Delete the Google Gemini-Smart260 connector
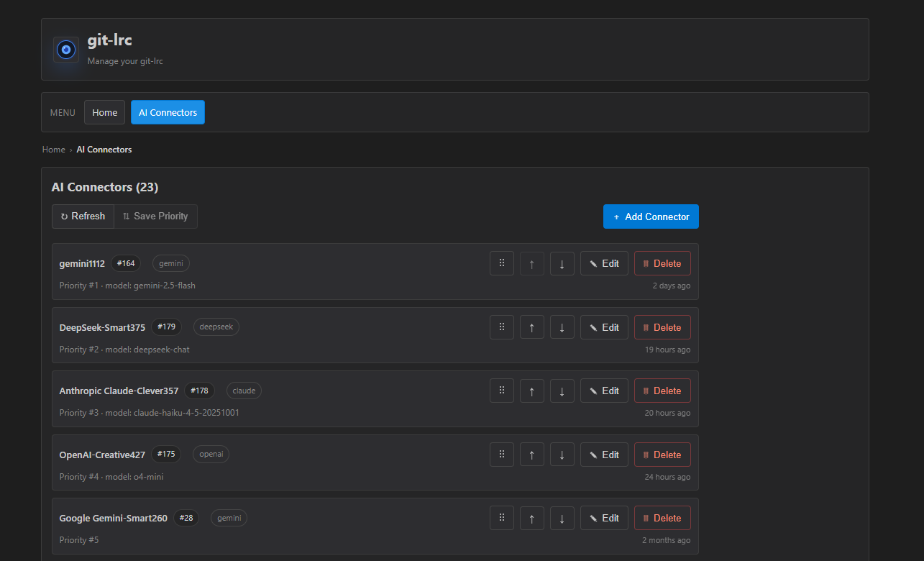This screenshot has width=924, height=561. [x=662, y=518]
